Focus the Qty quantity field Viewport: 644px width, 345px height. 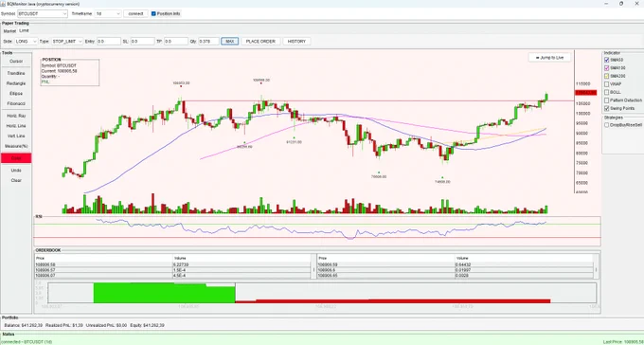point(208,42)
